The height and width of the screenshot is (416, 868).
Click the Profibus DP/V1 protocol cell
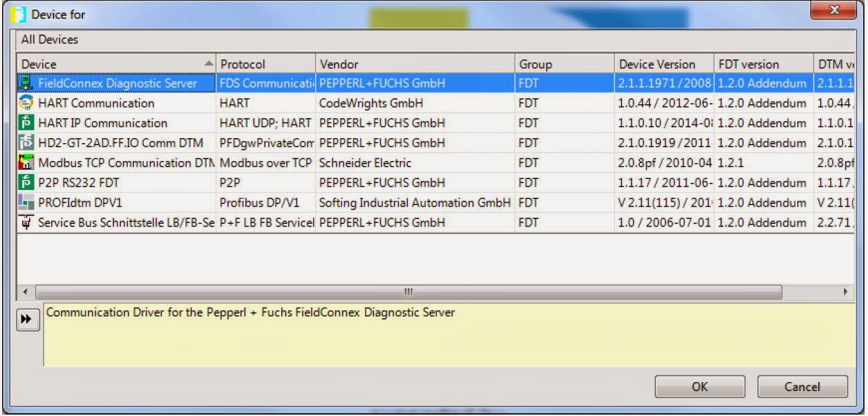click(266, 203)
